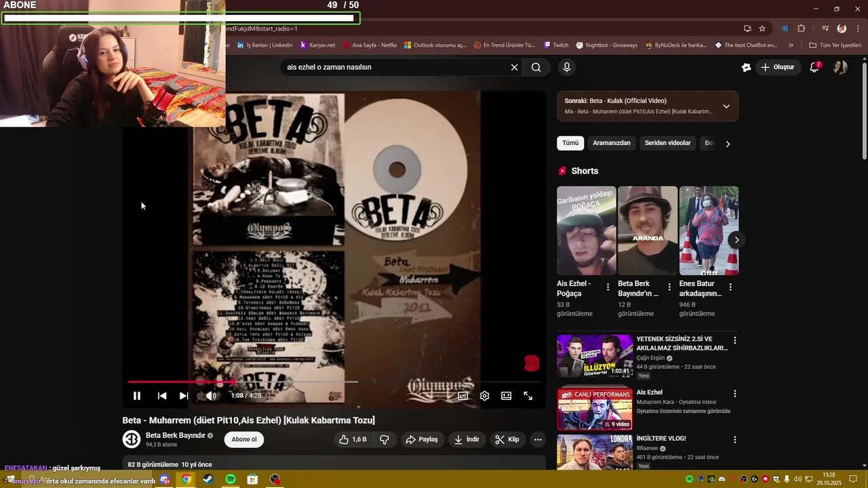Open Spotify from the taskbar
Screen dimensions: 868x488
(x=231, y=479)
